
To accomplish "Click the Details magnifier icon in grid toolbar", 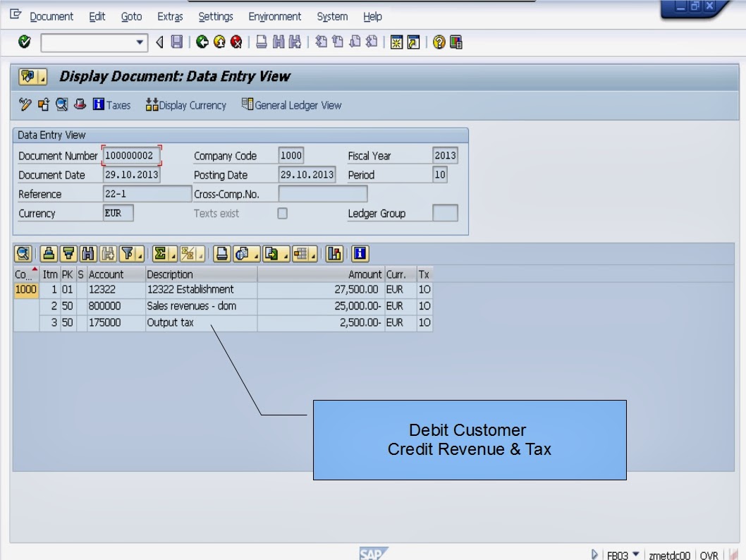I will [x=23, y=254].
